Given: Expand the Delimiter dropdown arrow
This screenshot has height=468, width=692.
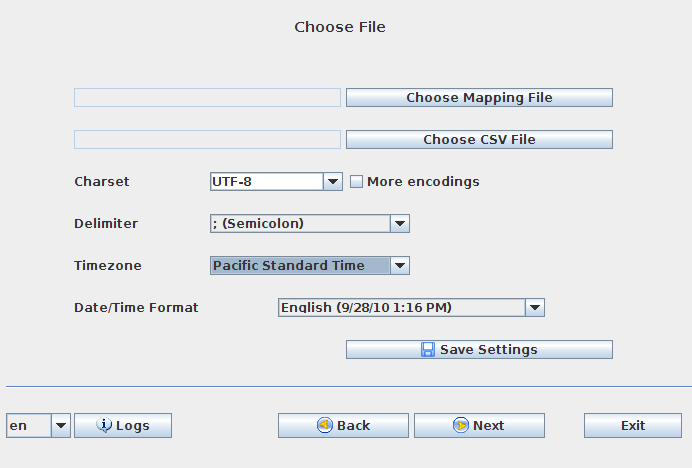Looking at the screenshot, I should click(x=399, y=224).
